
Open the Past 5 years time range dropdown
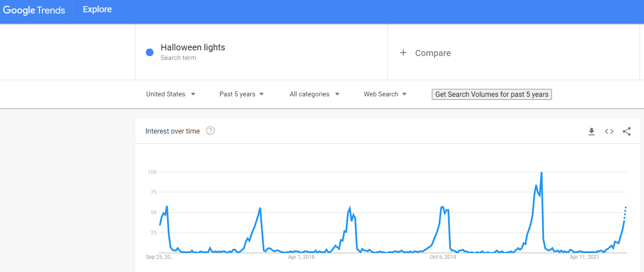(242, 94)
